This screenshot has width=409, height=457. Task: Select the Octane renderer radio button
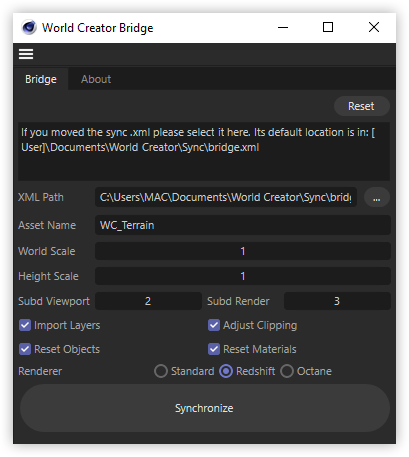[x=287, y=371]
